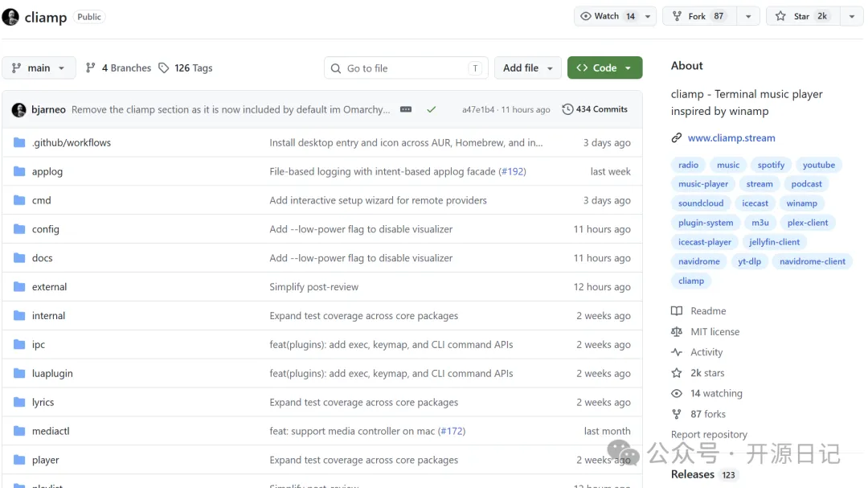Open the .github/workflows folder icon
This screenshot has width=868, height=488.
[x=19, y=142]
